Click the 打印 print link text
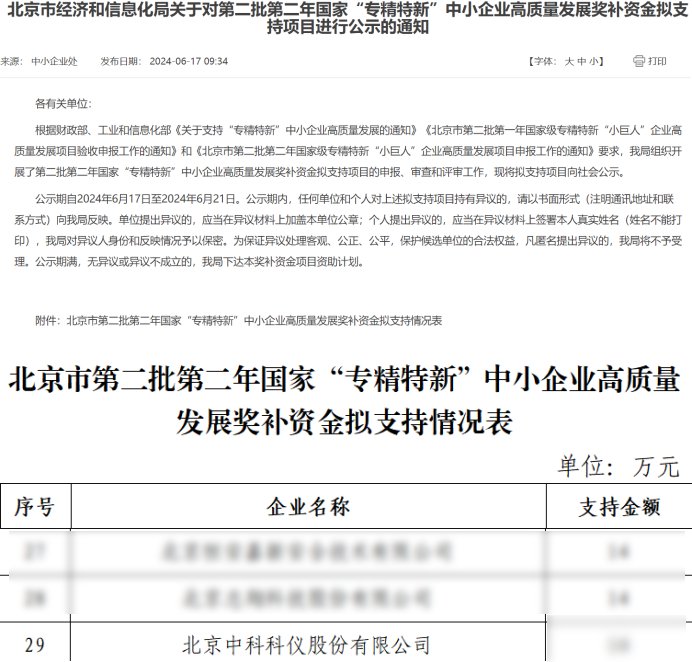 point(657,61)
